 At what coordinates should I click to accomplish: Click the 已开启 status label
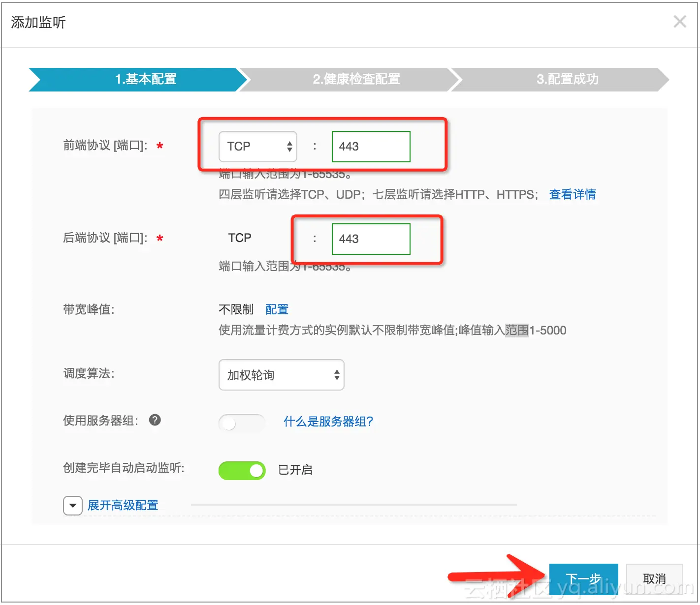pos(294,470)
